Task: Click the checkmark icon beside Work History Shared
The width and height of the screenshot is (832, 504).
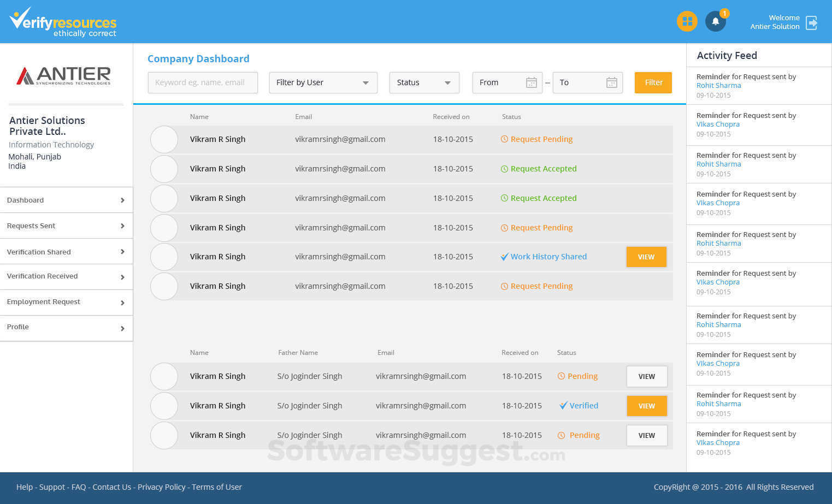Action: point(505,257)
